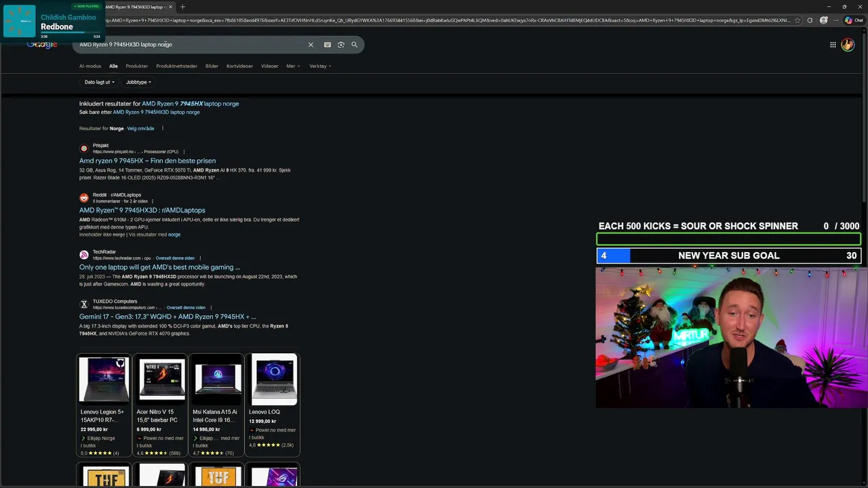
Task: Click the 'norge' missing-term link
Action: point(174,235)
